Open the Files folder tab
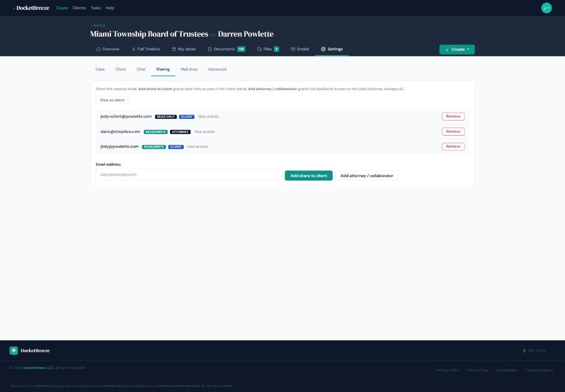Screen dimensions: 565x392 268,49
